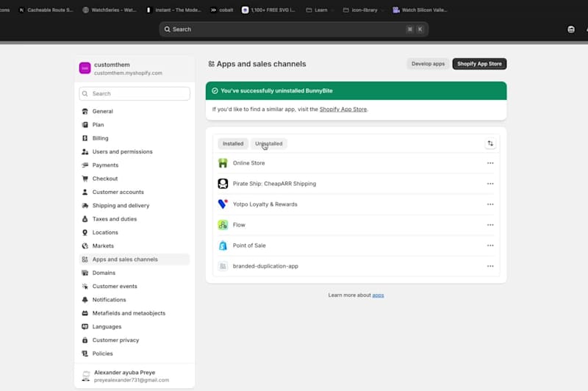Click the sort apps icon button
This screenshot has width=588, height=391.
[x=490, y=143]
